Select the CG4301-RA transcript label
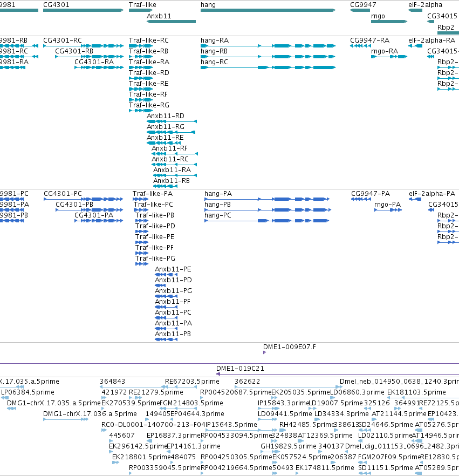 (94, 62)
